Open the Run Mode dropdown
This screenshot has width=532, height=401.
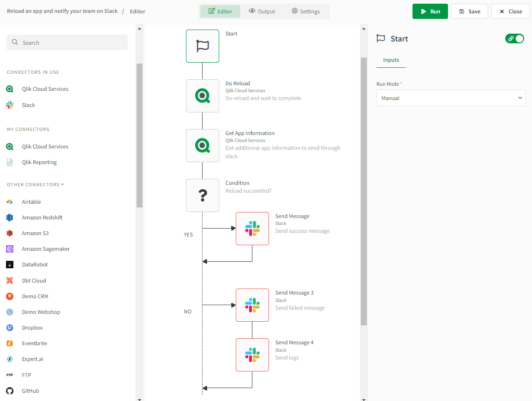451,98
